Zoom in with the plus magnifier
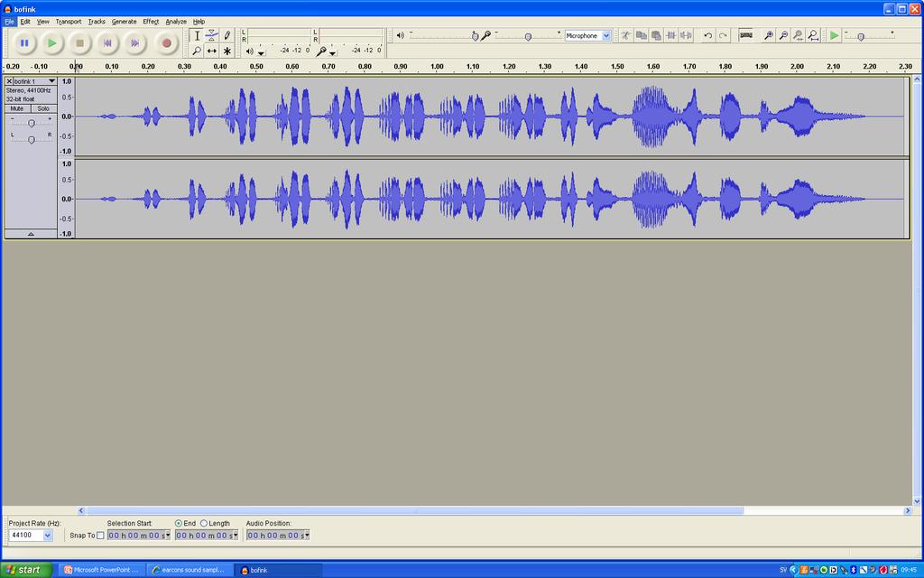Viewport: 924px width, 578px height. [769, 35]
